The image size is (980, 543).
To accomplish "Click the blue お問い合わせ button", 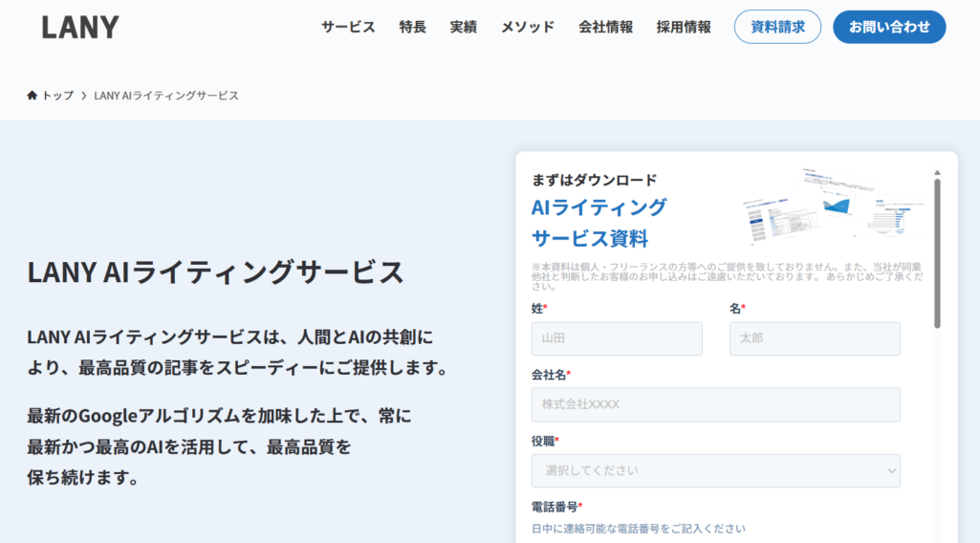I will tap(889, 27).
